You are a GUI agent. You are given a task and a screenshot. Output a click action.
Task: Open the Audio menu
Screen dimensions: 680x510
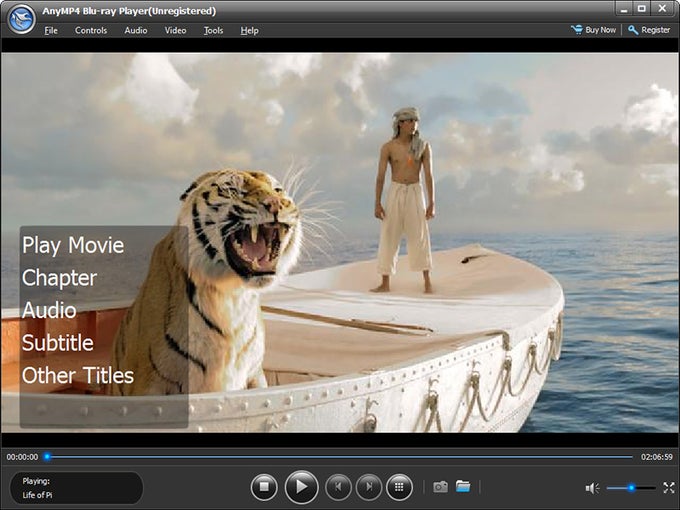click(x=136, y=30)
